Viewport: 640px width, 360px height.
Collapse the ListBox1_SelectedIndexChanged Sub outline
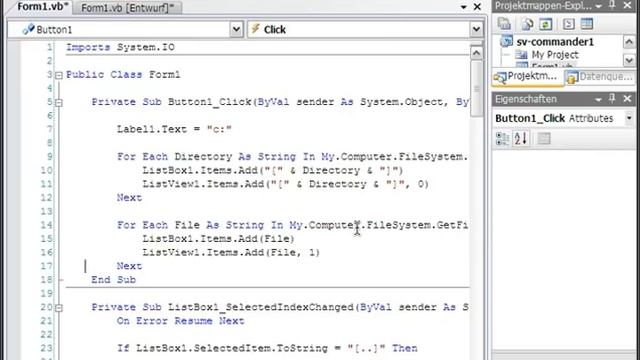coord(59,308)
